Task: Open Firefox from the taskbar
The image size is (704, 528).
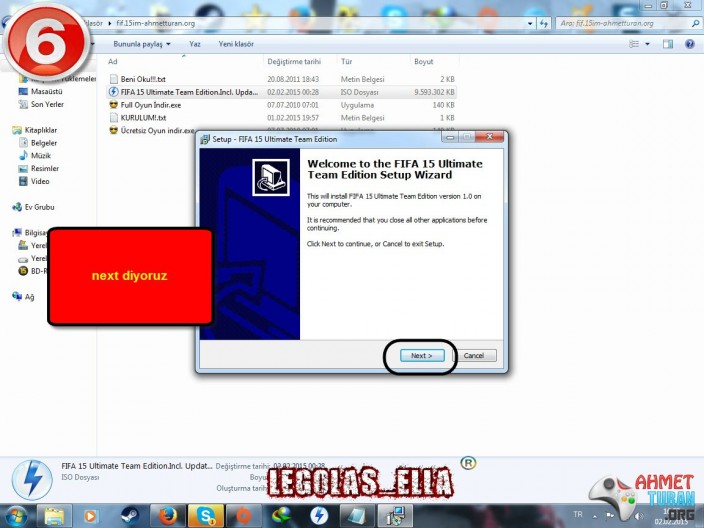Action: pyautogui.click(x=167, y=516)
